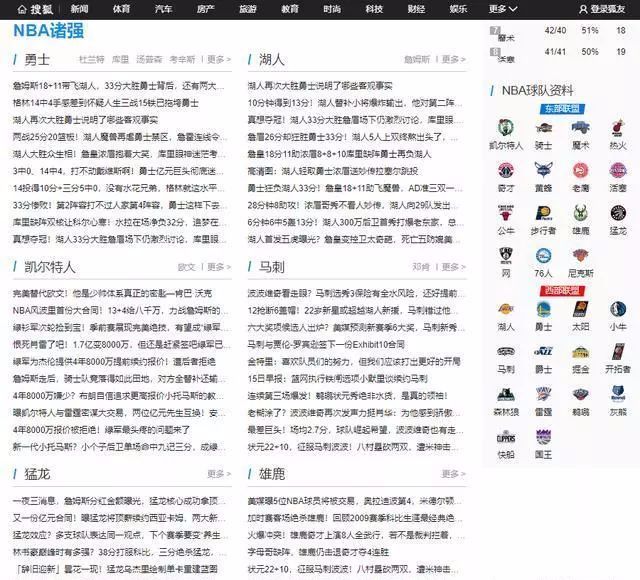This screenshot has width=640, height=580.
Task: Select the 考辛斯 player tag
Action: [x=182, y=60]
